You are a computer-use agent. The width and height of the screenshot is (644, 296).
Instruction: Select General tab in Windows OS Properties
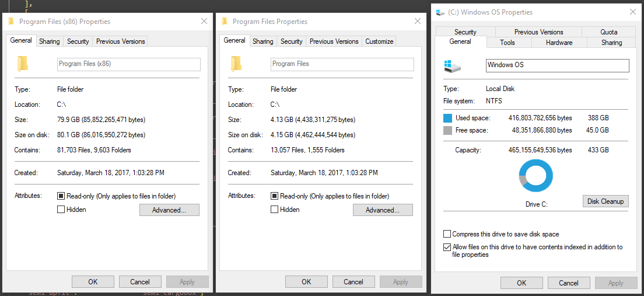click(460, 41)
